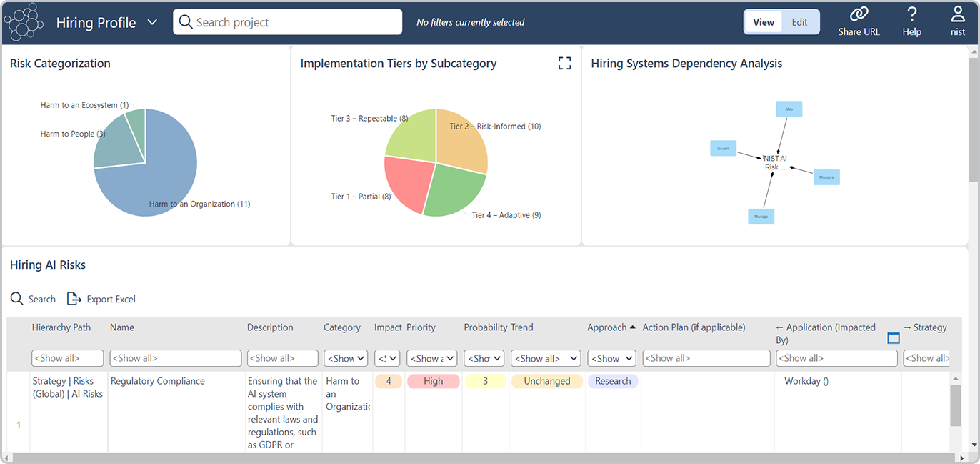The image size is (980, 464).
Task: Switch to View mode
Action: [x=763, y=22]
